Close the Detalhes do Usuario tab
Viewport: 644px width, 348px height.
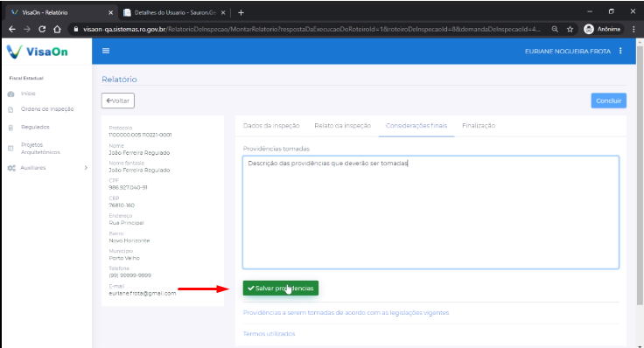223,13
